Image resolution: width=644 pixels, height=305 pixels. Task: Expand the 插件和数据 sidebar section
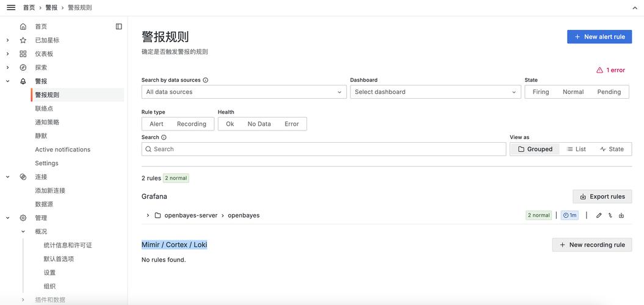coord(23,300)
